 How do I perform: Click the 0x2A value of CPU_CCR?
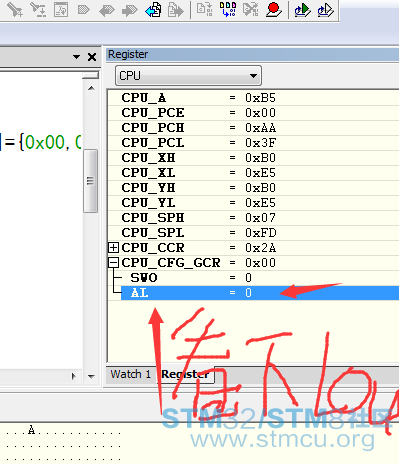pyautogui.click(x=260, y=248)
